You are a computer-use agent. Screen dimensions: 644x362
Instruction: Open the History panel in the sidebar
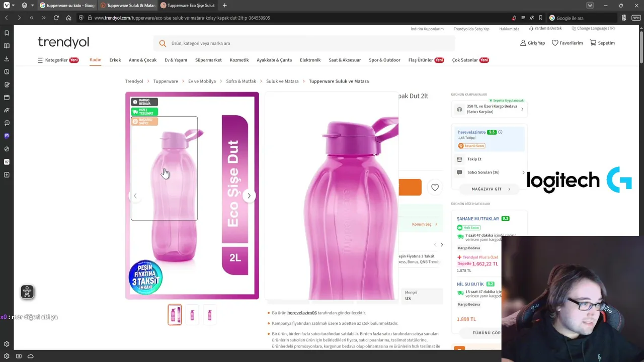[x=7, y=72]
